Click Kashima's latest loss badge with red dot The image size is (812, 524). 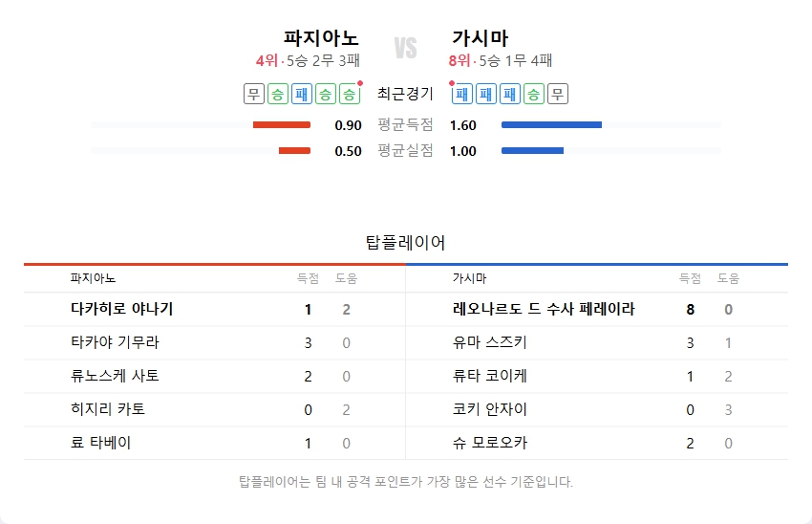tap(462, 94)
